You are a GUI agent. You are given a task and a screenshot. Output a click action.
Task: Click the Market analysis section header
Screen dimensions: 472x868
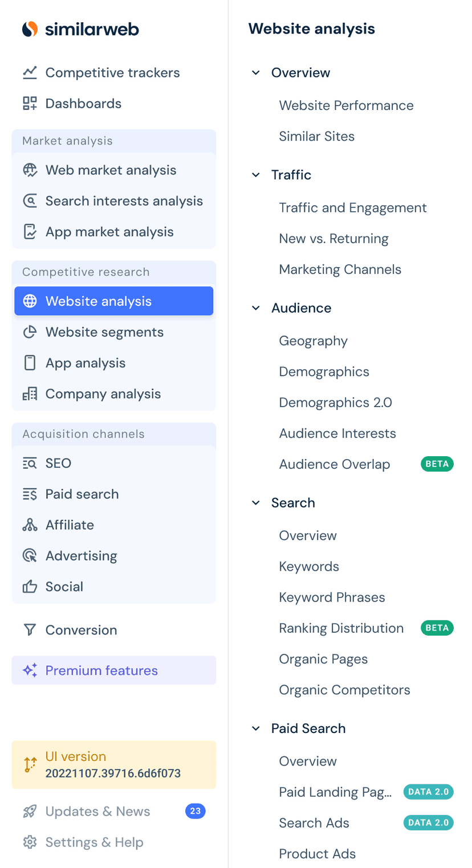(67, 141)
